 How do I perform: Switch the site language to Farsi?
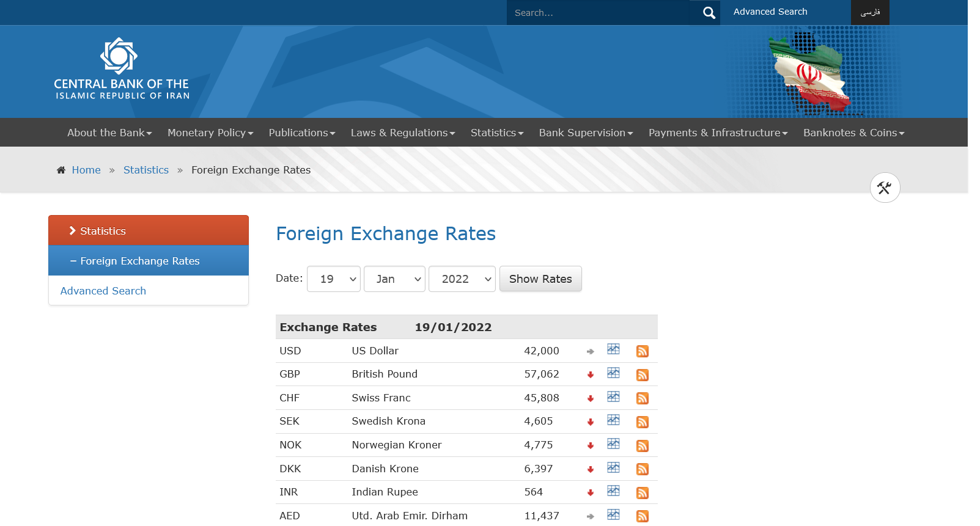point(870,13)
